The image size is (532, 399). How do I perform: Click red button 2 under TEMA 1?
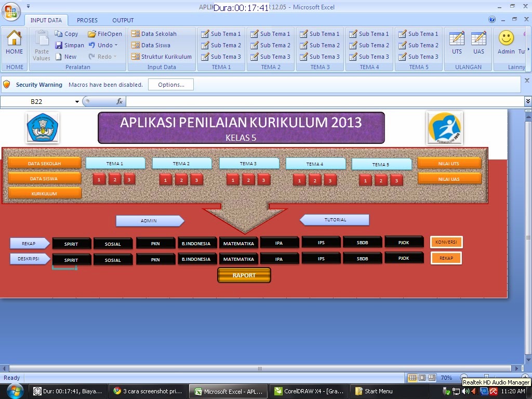pos(115,179)
